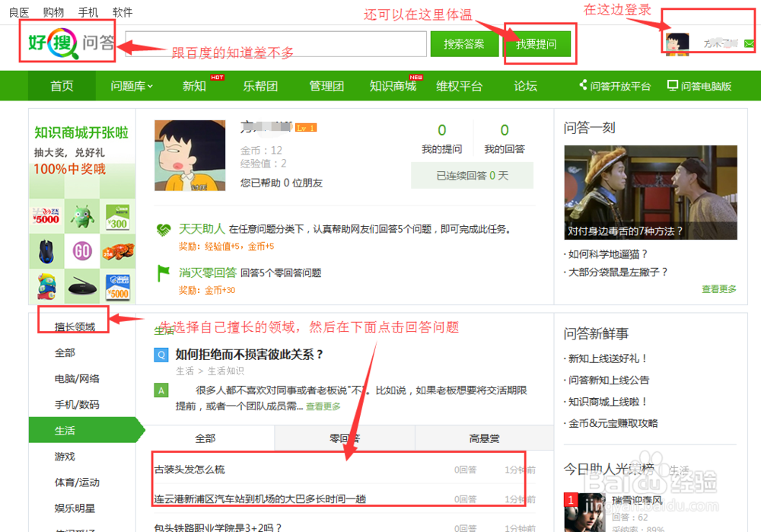Screen dimensions: 761x532
Task: Click the Lv 1 level badge
Action: (306, 128)
